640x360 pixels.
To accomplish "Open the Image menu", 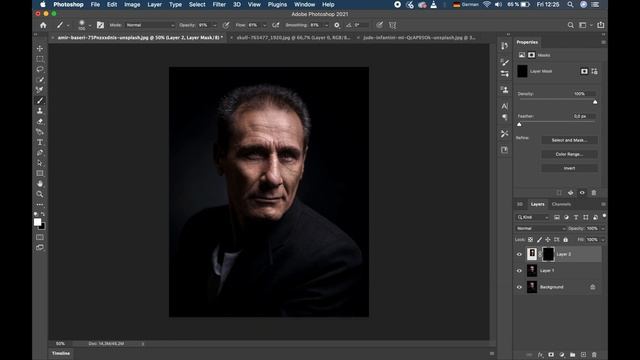I will point(132,4).
